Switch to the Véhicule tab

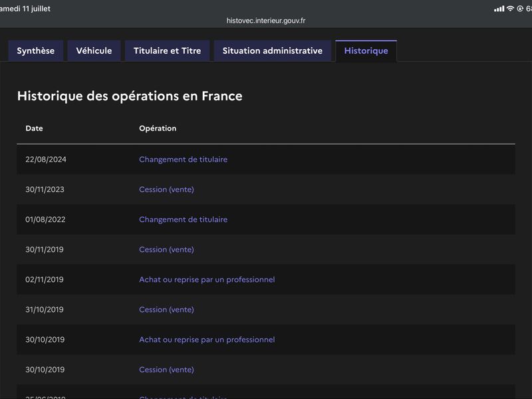point(94,51)
